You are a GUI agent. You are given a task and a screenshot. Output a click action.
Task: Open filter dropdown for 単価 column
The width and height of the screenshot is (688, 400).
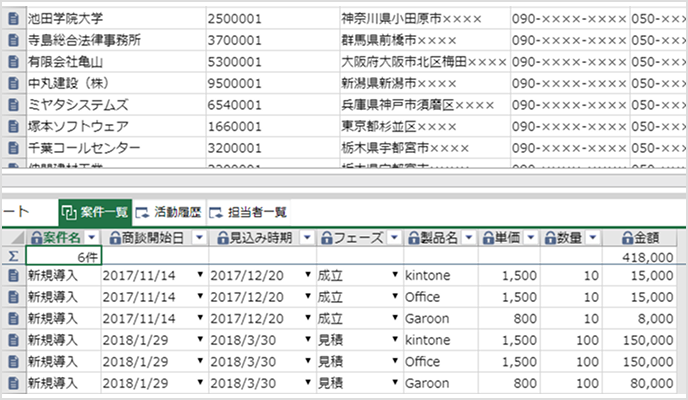[531, 238]
